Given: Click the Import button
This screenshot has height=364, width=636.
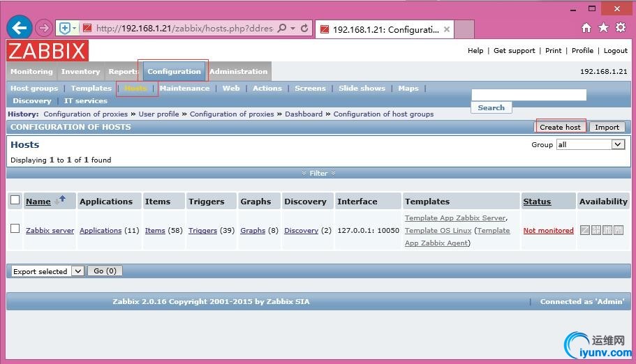Looking at the screenshot, I should (607, 127).
